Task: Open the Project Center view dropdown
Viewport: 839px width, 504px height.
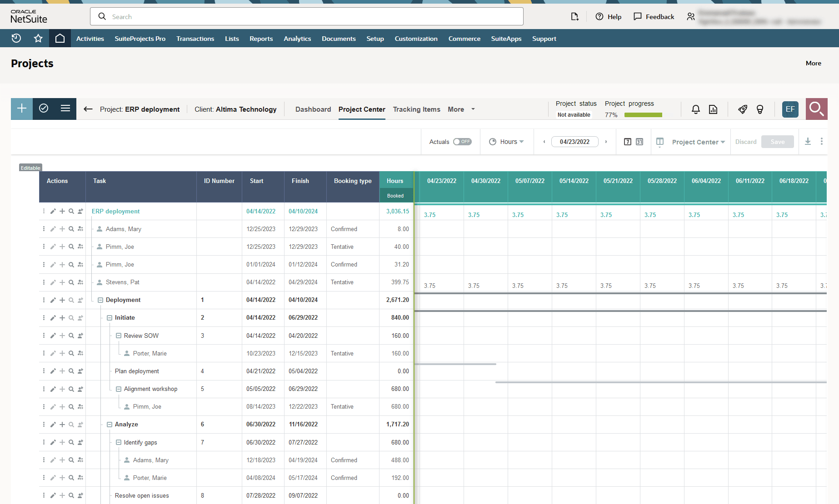Action: tap(698, 142)
